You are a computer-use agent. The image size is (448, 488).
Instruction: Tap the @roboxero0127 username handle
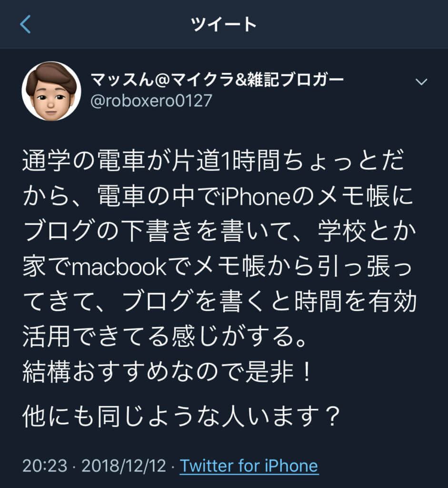point(151,101)
